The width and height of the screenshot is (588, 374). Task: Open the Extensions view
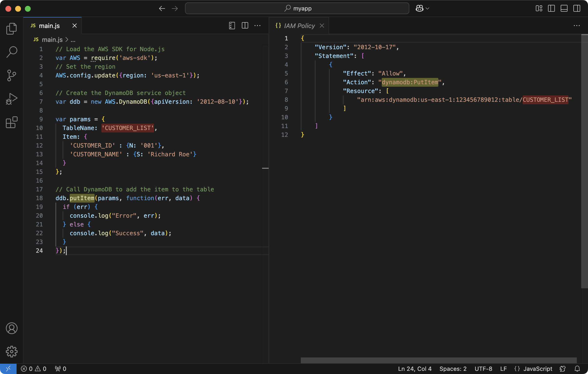point(11,122)
